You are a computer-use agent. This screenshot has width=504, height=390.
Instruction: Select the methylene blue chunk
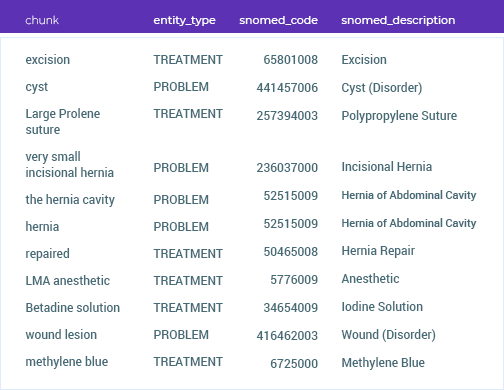[x=67, y=362]
